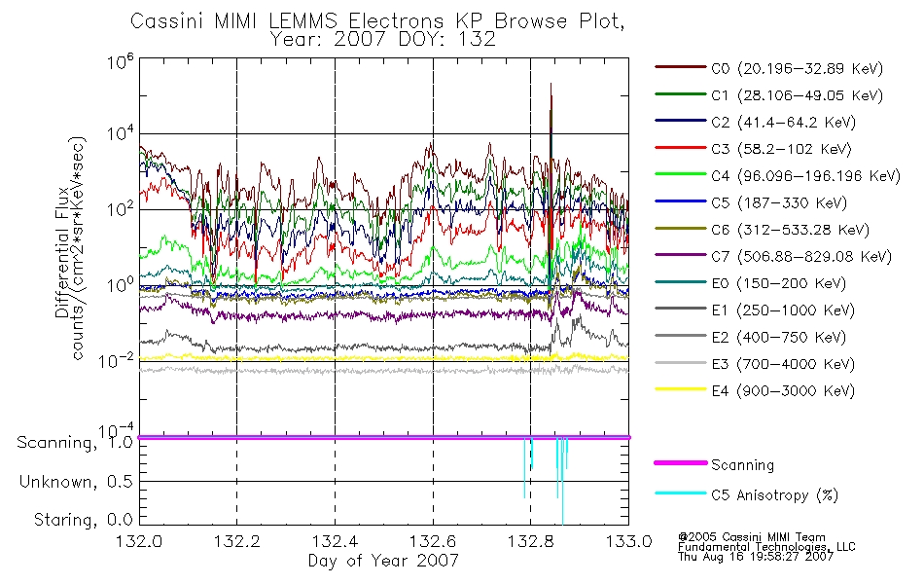Click the C4 (96.096-196.196 KeV) legend label
The height and width of the screenshot is (584, 924).
(806, 176)
